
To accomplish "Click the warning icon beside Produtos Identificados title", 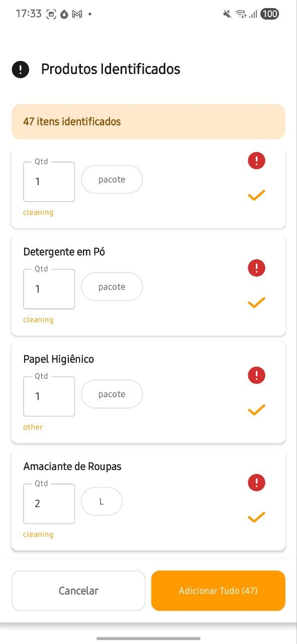I will point(20,69).
